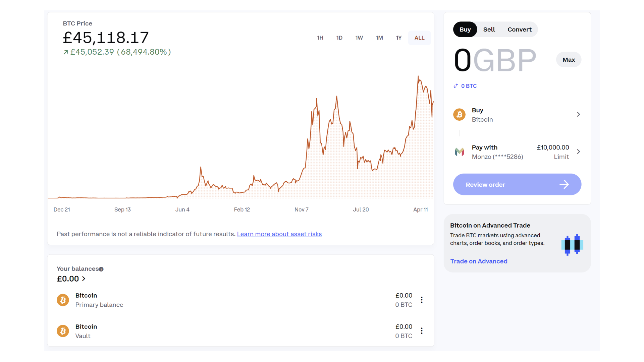644x362 pixels.
Task: Click the Bitcoin Vault coin icon
Action: click(x=63, y=331)
